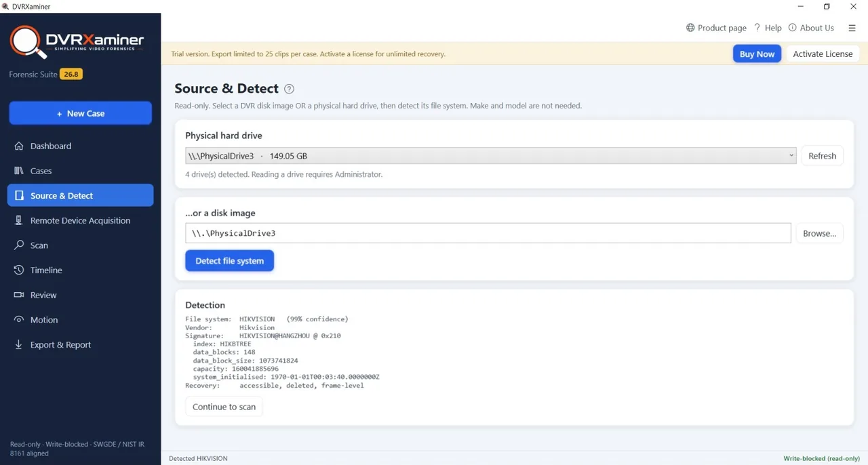Restore down the DVRXaminer window

827,6
